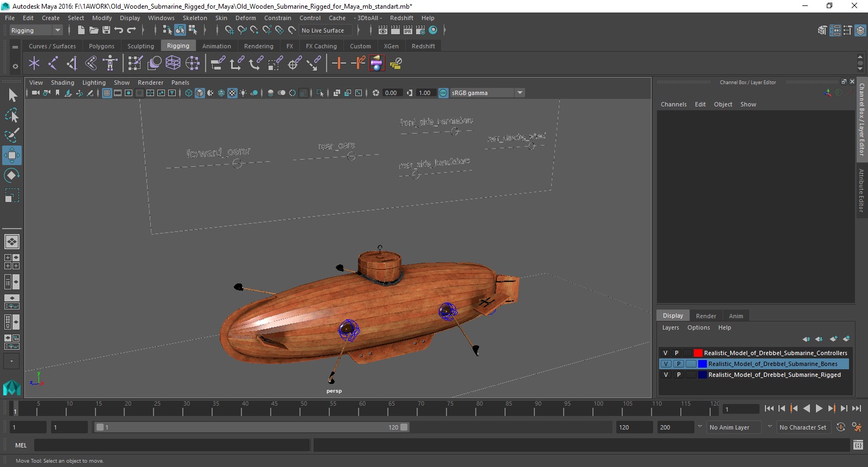The height and width of the screenshot is (467, 868).
Task: Click the dark blue Rigged layer swatch
Action: tap(703, 375)
